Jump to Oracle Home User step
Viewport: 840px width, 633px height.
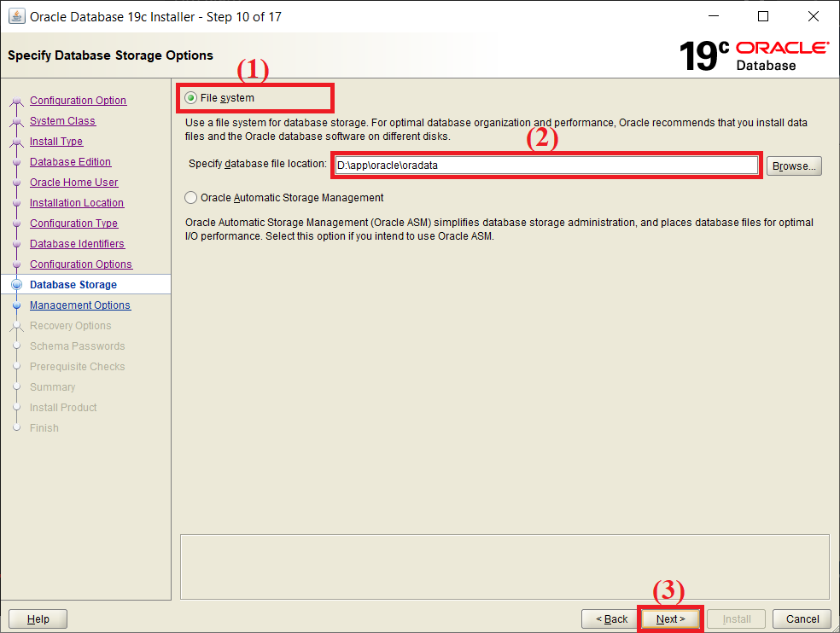coord(74,182)
